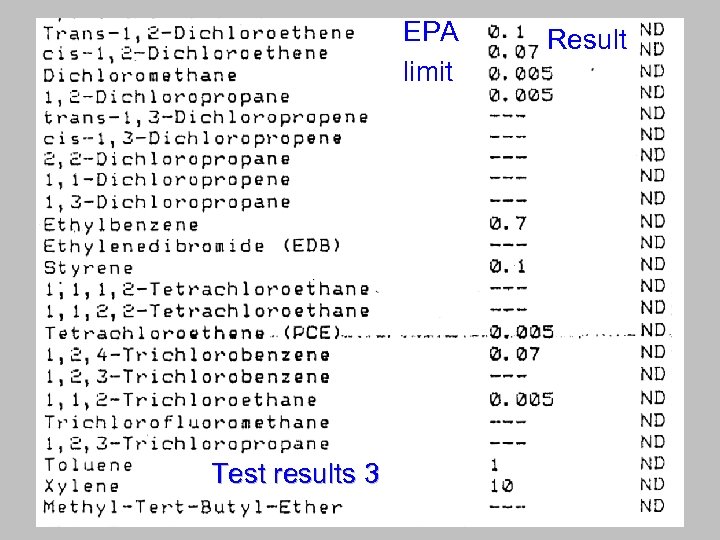The height and width of the screenshot is (540, 720).
Task: Select the Styrene compound name
Action: pyautogui.click(x=89, y=268)
